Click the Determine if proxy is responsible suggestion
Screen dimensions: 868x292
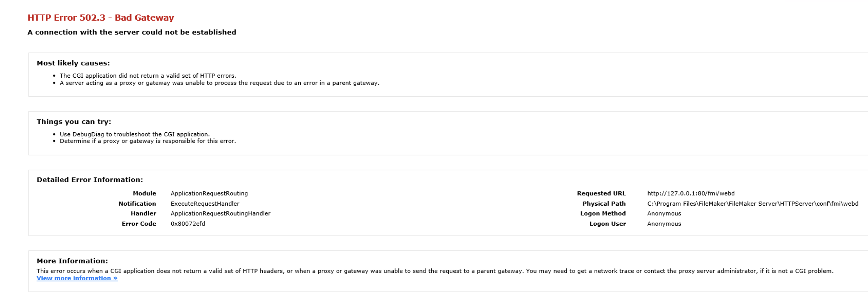[147, 141]
